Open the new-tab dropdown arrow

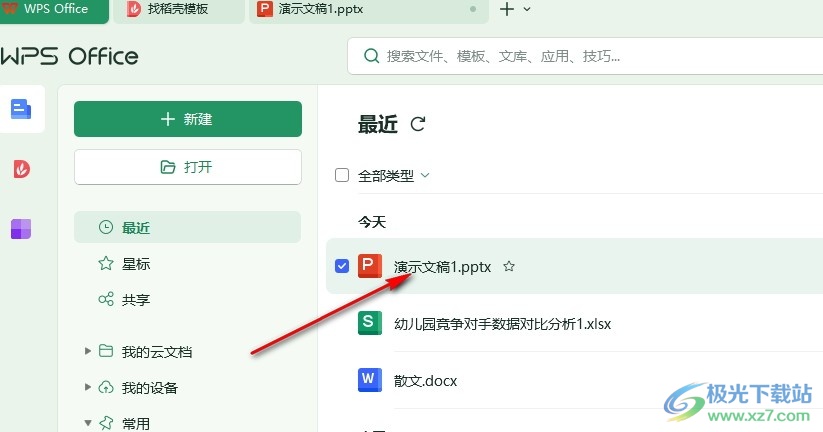pyautogui.click(x=527, y=9)
